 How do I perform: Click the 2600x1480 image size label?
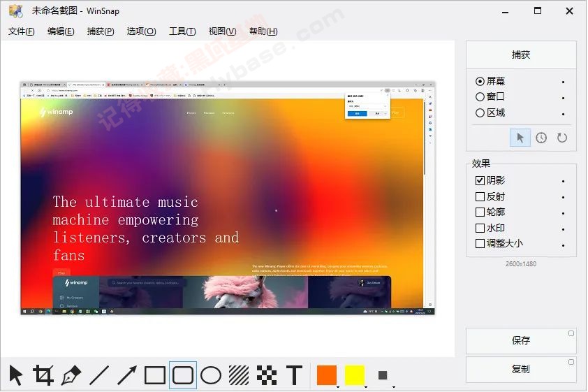coord(521,263)
